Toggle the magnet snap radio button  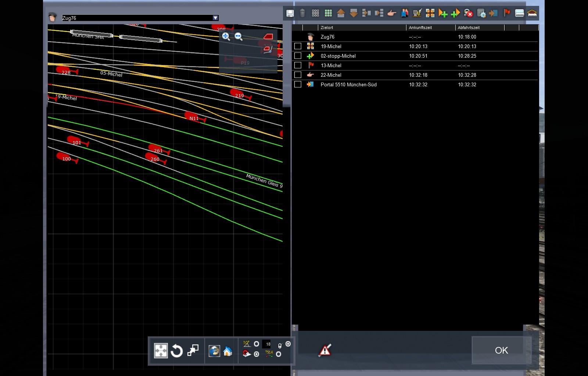click(x=257, y=354)
